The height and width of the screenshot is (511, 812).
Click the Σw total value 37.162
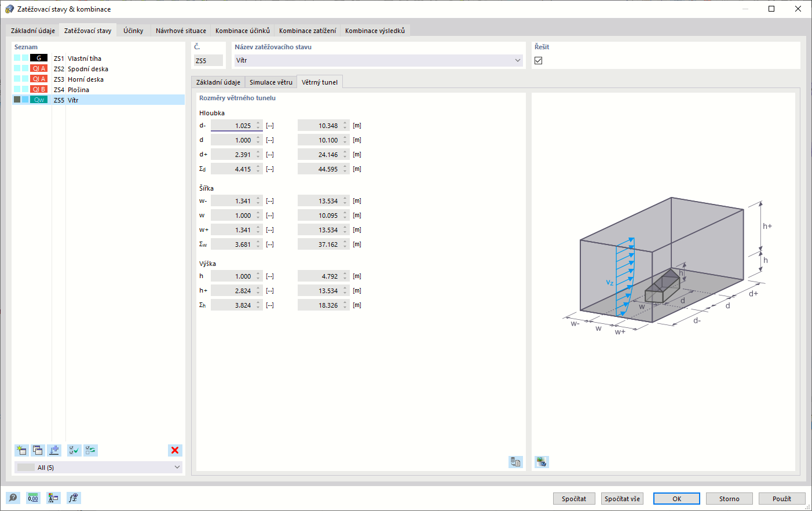(323, 244)
